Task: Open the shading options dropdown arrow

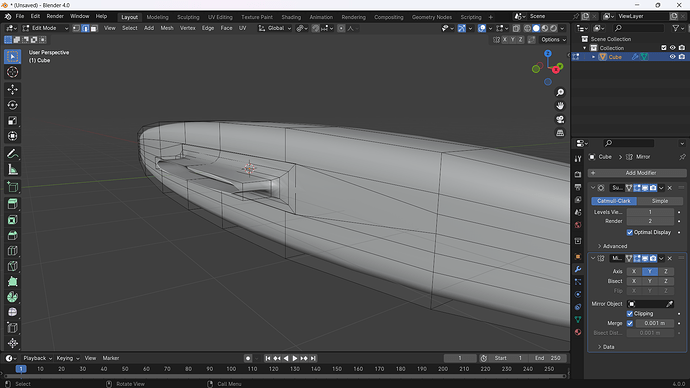Action: [562, 28]
